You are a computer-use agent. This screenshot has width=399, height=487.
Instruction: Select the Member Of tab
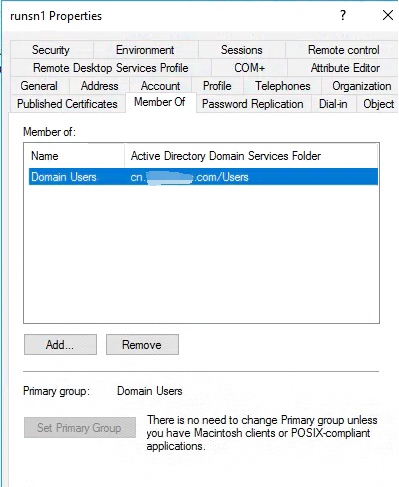pos(160,102)
